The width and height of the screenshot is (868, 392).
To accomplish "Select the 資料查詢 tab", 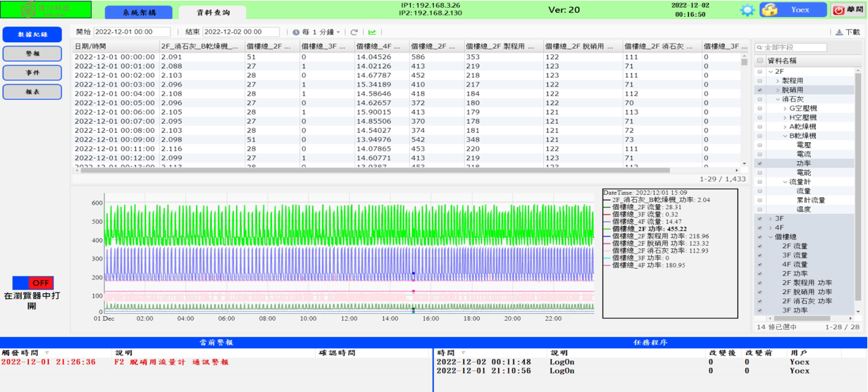I will (x=213, y=13).
